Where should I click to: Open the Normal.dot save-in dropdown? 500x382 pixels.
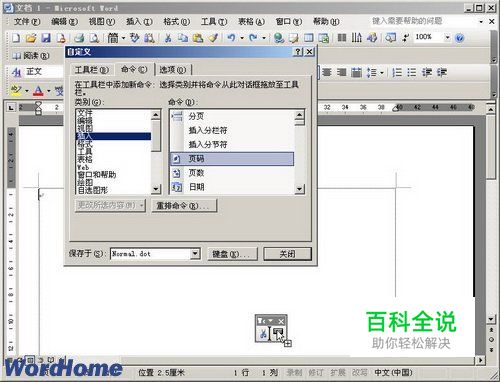coord(196,254)
